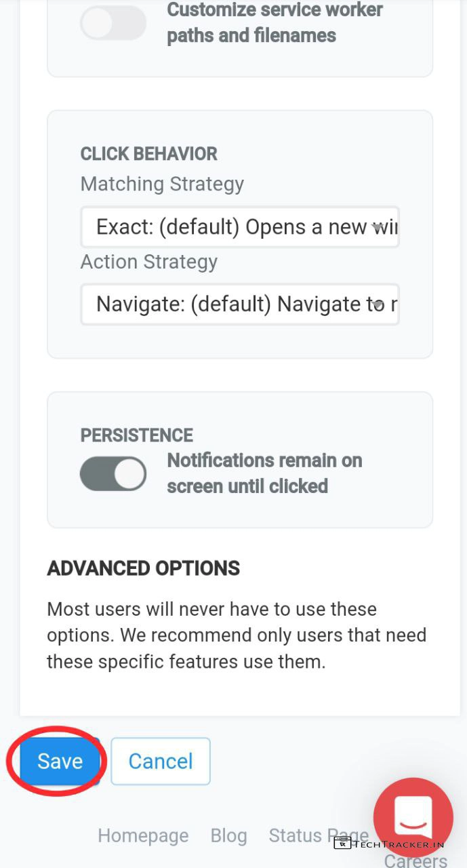Screen dimensions: 467x868
Task: Disable the Persistence notifications toggle
Action: 113,473
